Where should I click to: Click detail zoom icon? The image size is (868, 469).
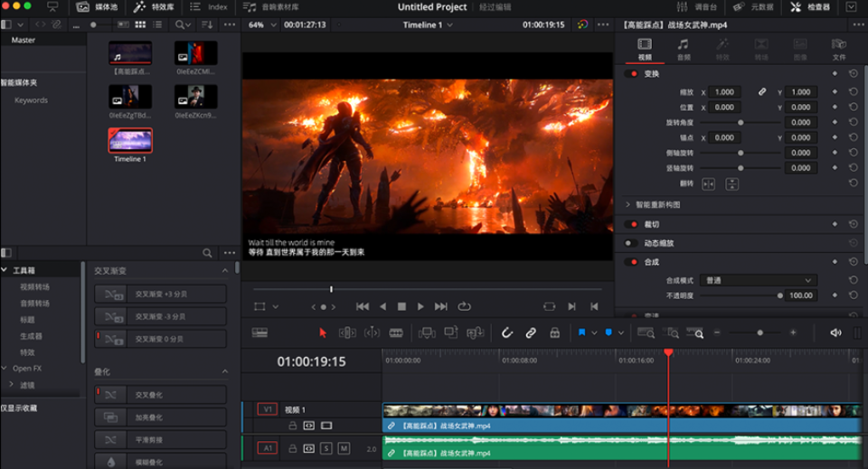pyautogui.click(x=672, y=333)
